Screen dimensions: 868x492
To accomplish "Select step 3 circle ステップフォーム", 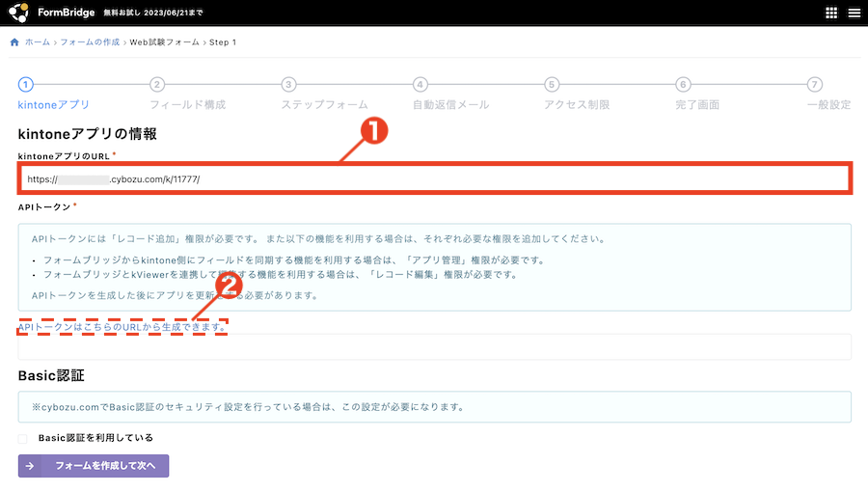I will click(288, 85).
